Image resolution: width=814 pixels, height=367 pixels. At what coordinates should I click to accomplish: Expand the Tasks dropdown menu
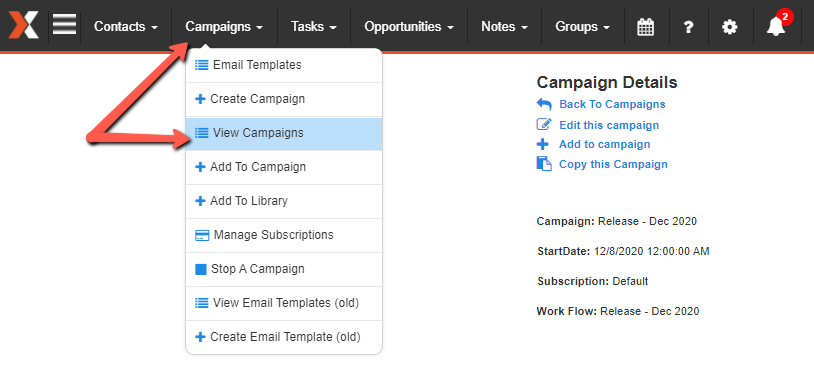coord(314,26)
